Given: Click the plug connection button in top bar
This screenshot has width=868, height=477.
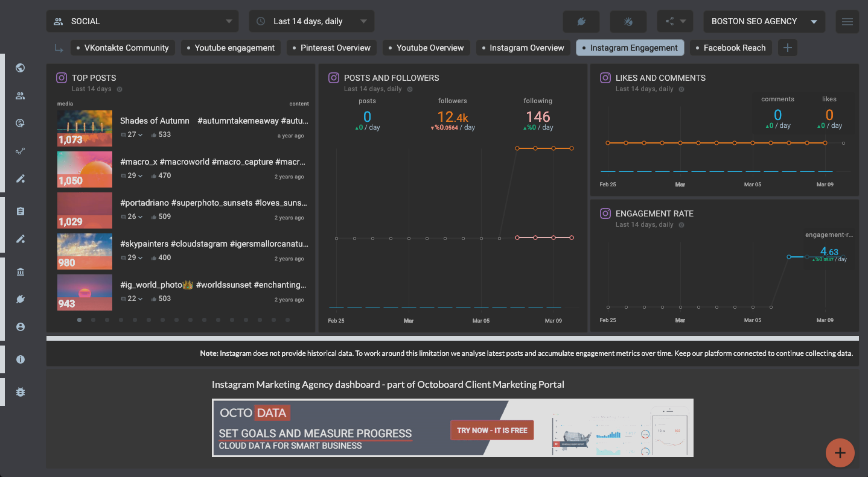Looking at the screenshot, I should pos(581,21).
